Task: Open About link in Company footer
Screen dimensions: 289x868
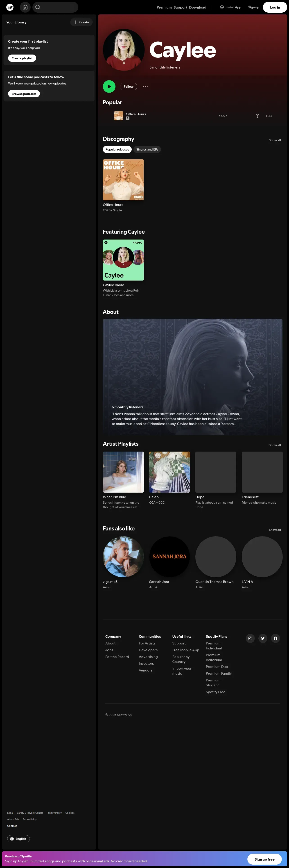Action: click(x=110, y=643)
